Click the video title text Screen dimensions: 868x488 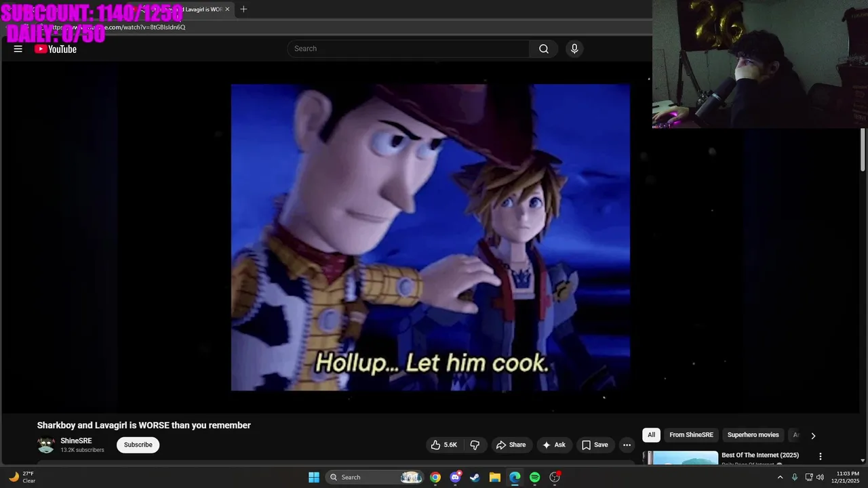pyautogui.click(x=144, y=426)
